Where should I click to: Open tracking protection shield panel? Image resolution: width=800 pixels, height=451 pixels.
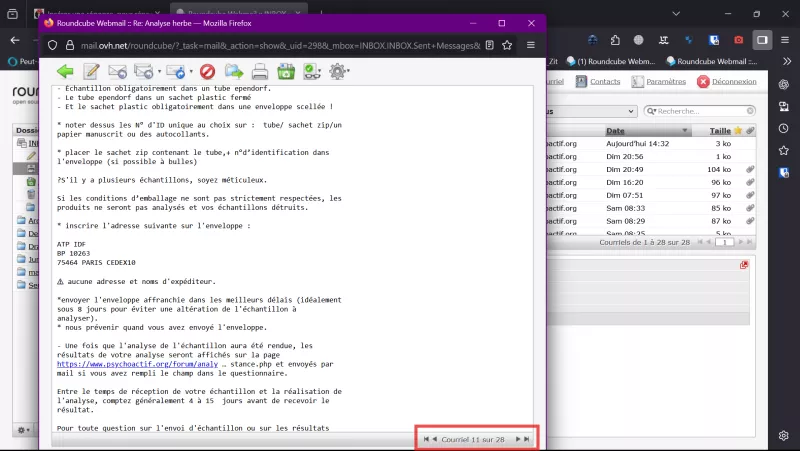point(52,45)
